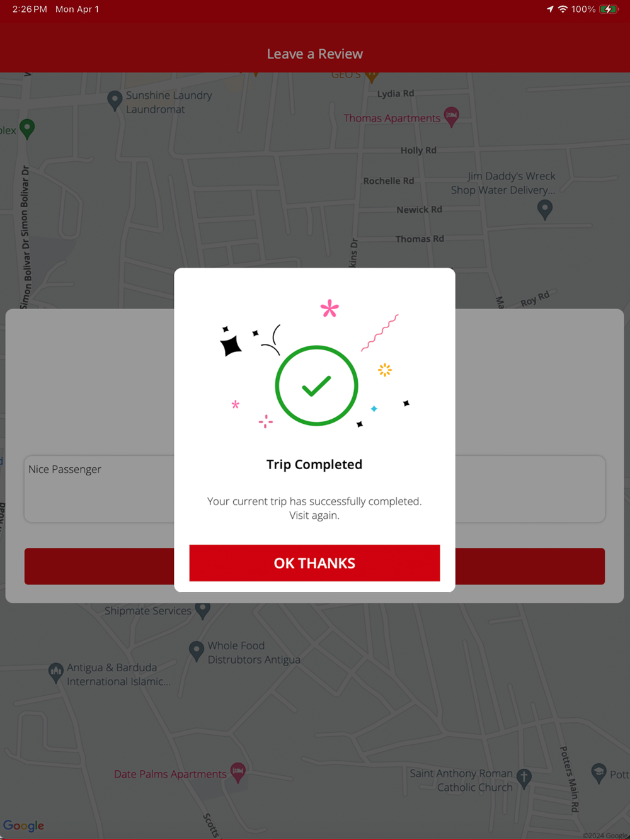Click Jim Daddy's Wreck Shop map pin
The width and height of the screenshot is (630, 840).
pyautogui.click(x=545, y=209)
